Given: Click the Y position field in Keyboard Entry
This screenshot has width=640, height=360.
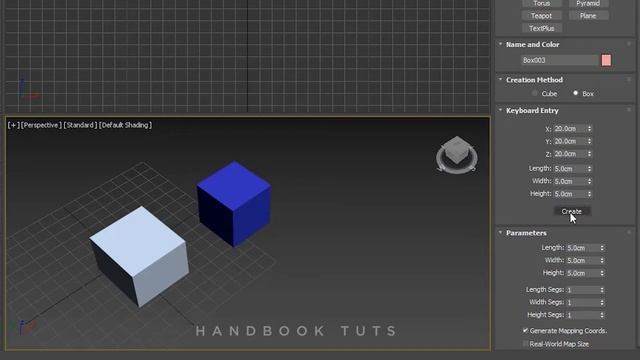Looking at the screenshot, I should click(x=570, y=141).
